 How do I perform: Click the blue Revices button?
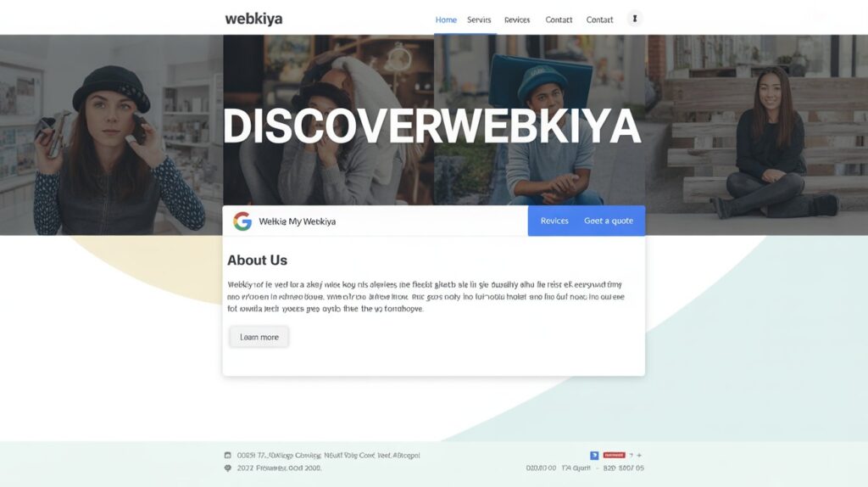coord(554,221)
